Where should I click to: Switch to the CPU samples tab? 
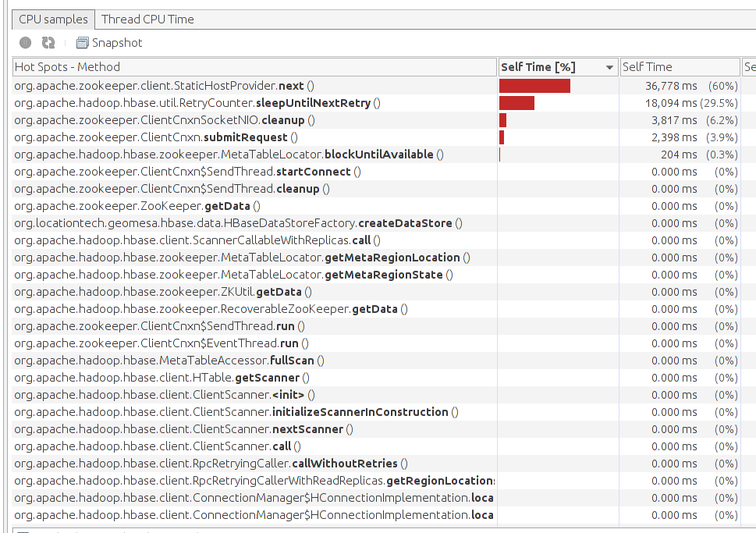tap(53, 19)
